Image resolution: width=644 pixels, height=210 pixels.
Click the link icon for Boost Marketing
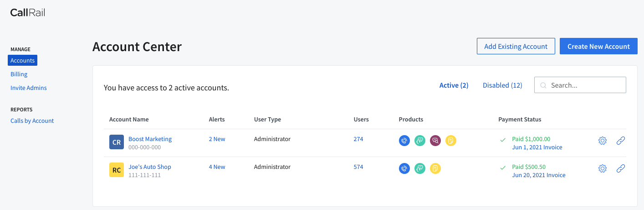tap(620, 141)
